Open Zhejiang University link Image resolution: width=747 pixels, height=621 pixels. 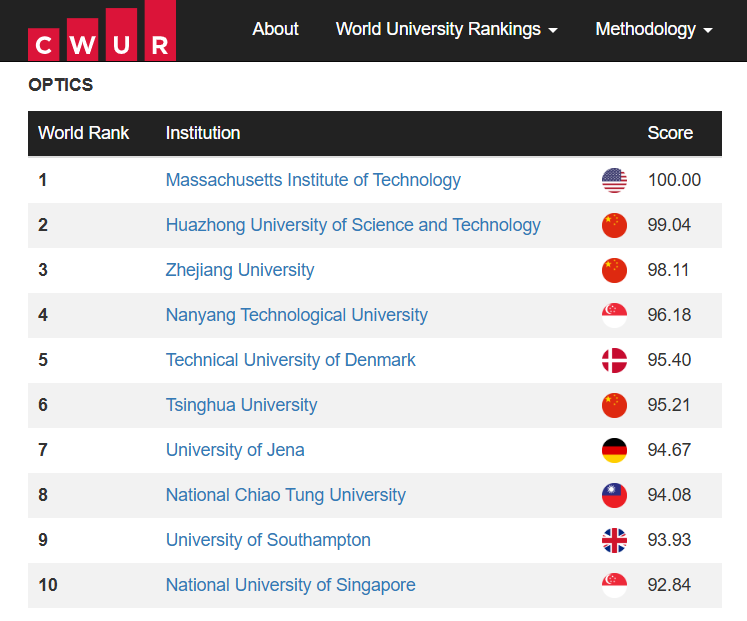(240, 270)
